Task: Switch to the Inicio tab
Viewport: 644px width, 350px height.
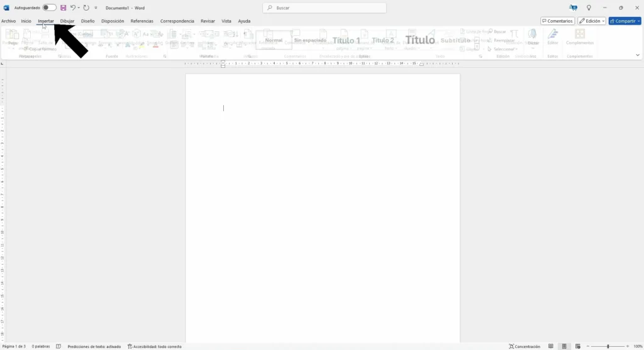Action: (26, 21)
